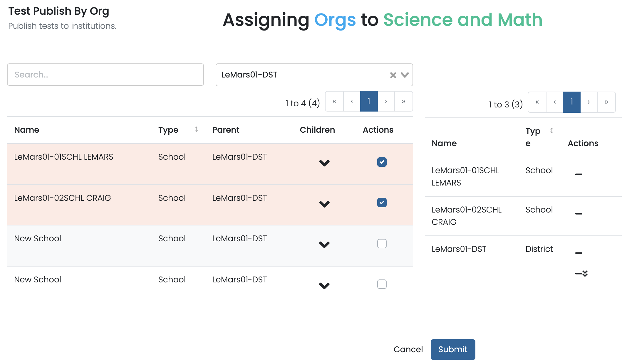Expand children of the first New School row
Viewport: 627px width, 364px height.
(x=324, y=245)
